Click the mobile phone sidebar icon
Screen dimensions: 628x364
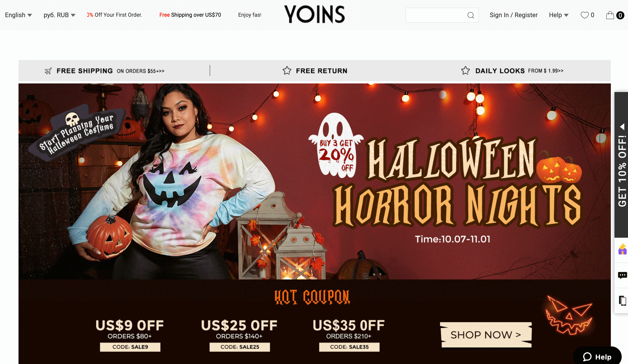(622, 300)
